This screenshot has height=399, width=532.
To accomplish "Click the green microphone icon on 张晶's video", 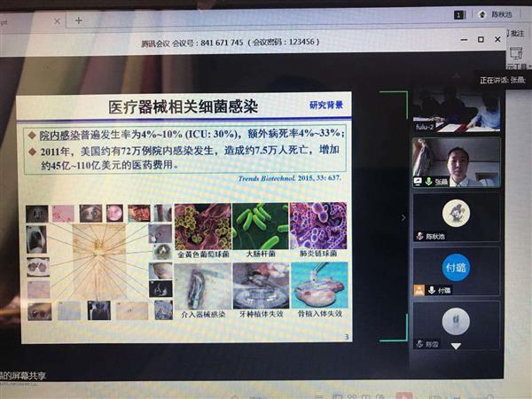I will point(429,181).
